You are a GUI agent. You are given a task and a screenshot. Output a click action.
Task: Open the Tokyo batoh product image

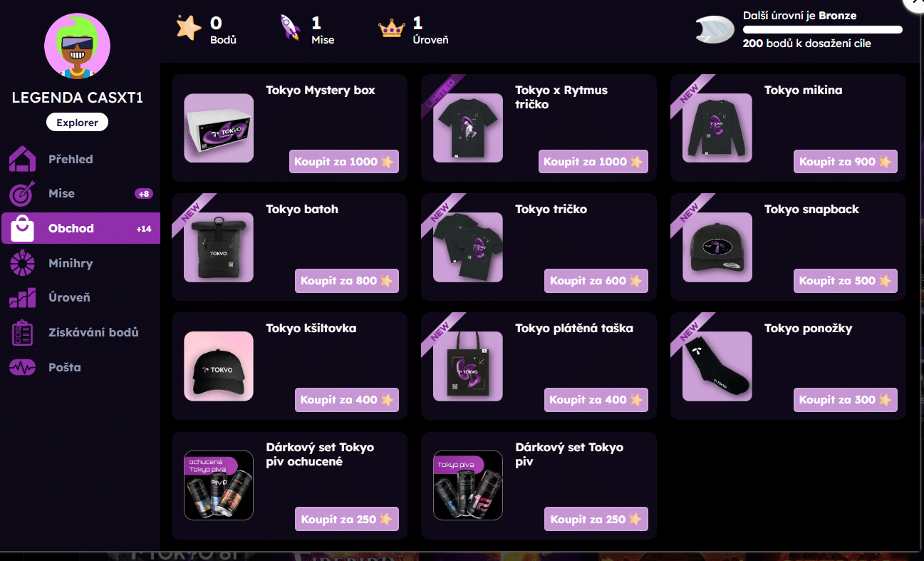click(219, 247)
